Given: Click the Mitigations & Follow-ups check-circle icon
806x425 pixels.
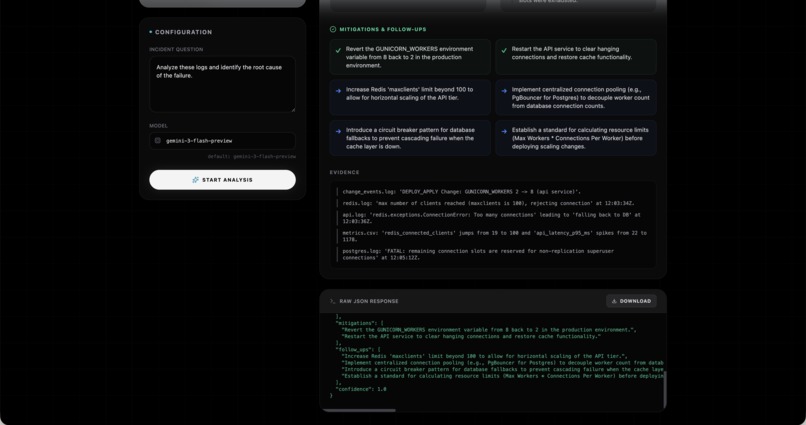Looking at the screenshot, I should tap(333, 29).
